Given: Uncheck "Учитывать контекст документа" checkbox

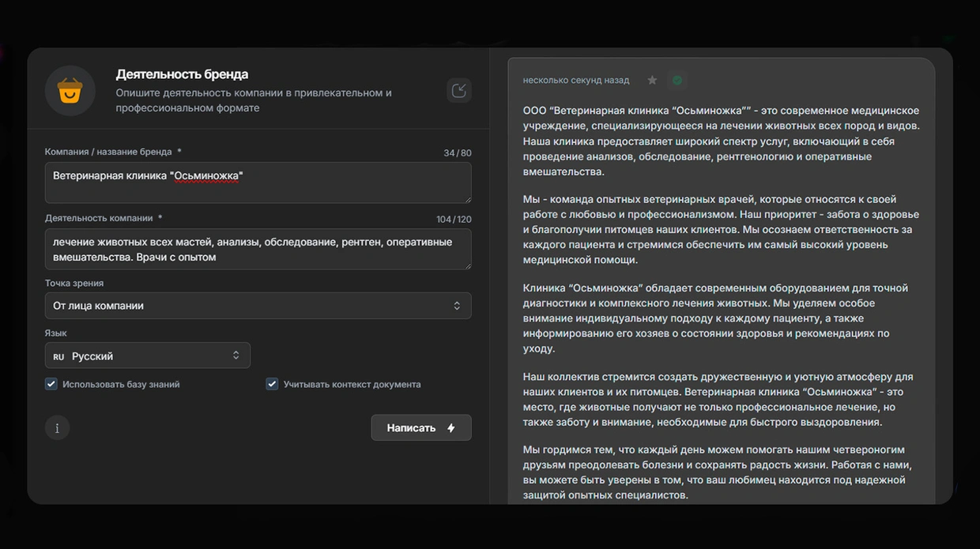Looking at the screenshot, I should [x=272, y=384].
